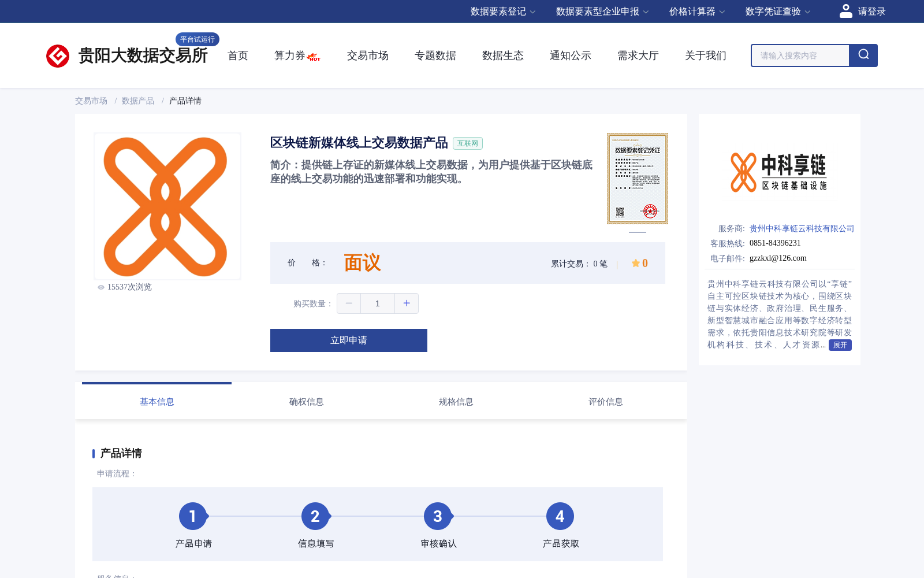Switch to the 规格信息 tab
The image size is (924, 578).
click(x=456, y=402)
